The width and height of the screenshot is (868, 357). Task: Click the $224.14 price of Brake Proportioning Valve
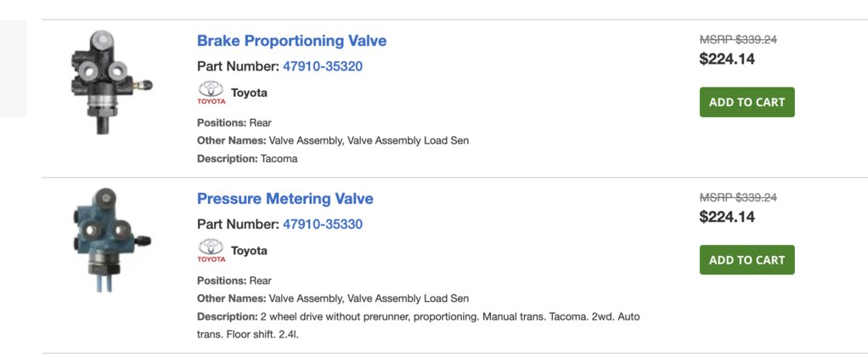[727, 59]
